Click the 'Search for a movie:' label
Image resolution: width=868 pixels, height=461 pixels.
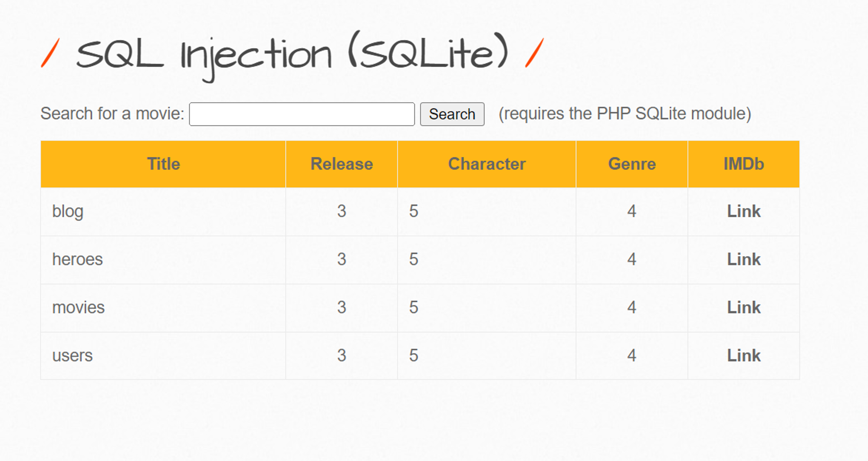(112, 114)
